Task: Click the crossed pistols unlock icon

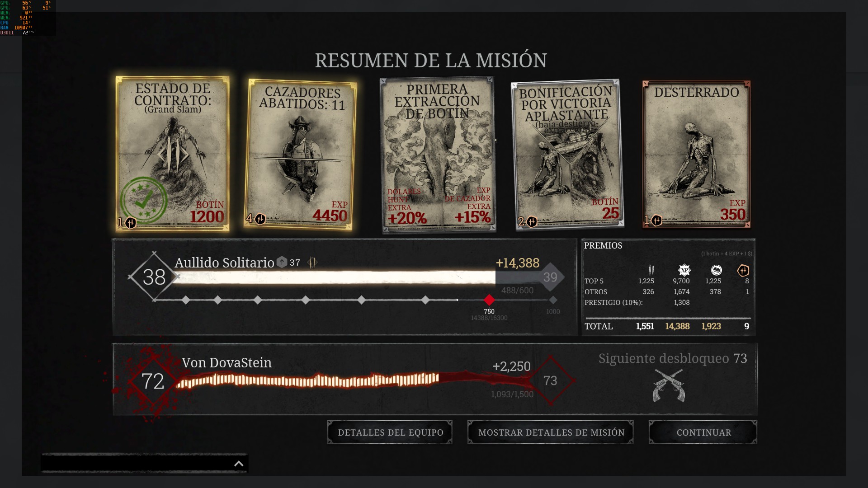Action: 669,385
